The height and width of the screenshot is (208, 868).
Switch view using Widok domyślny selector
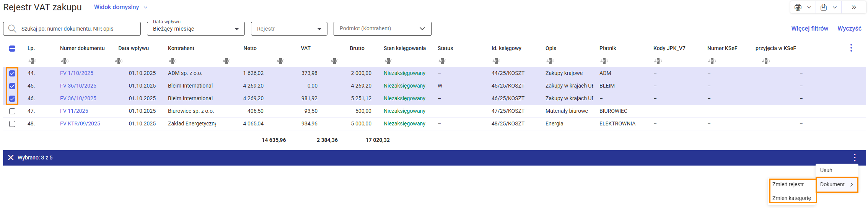point(120,7)
